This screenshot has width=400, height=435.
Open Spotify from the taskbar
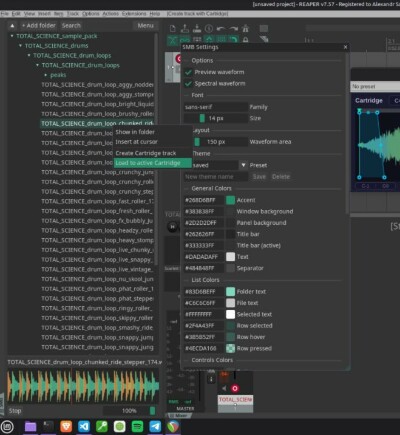click(x=137, y=426)
